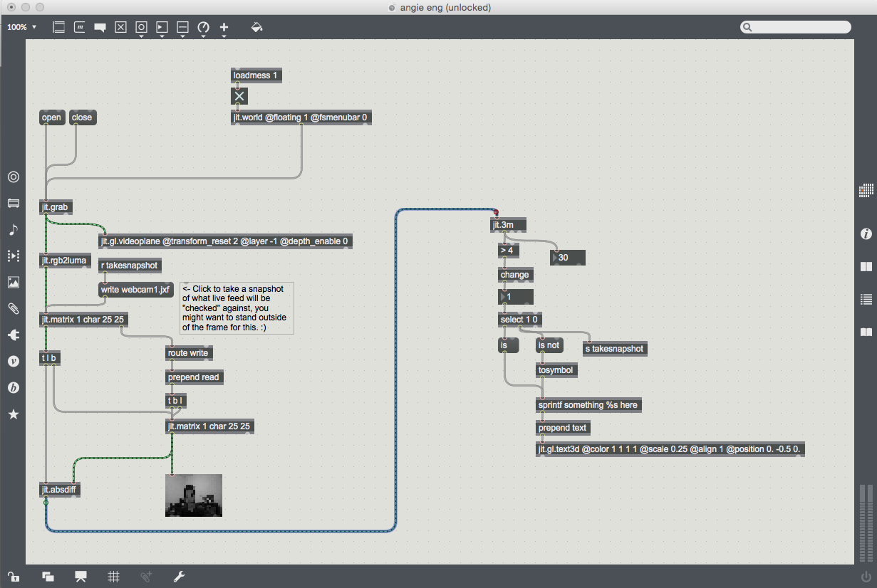The height and width of the screenshot is (588, 877).
Task: Select the route write object
Action: 189,353
